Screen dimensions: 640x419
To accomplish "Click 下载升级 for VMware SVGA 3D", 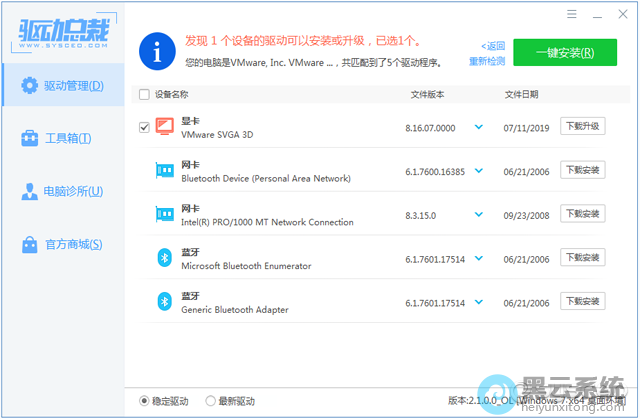I will [582, 127].
